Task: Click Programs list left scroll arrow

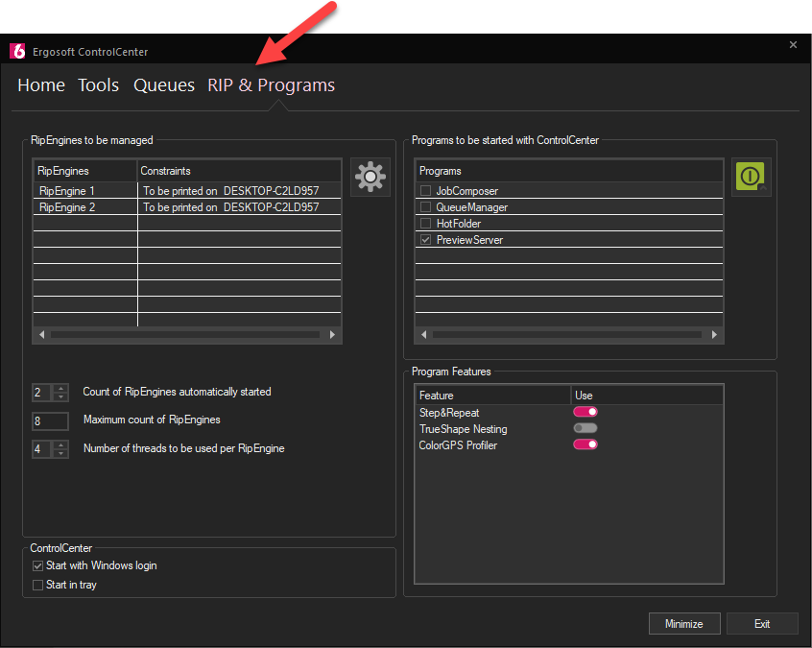Action: coord(423,335)
